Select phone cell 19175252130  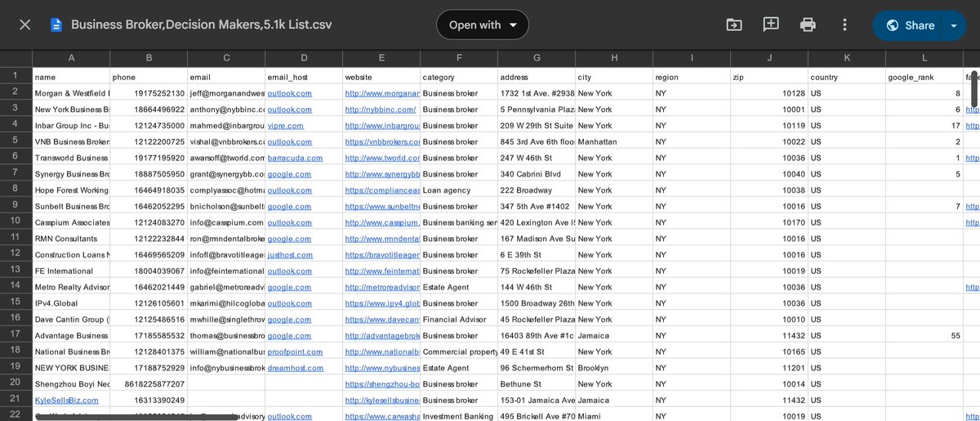(149, 93)
